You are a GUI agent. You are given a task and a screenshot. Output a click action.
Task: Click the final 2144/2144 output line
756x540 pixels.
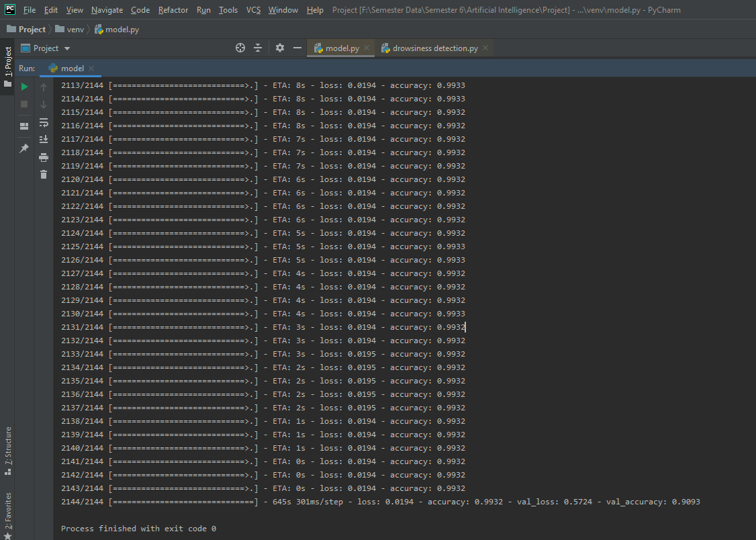[x=381, y=502]
